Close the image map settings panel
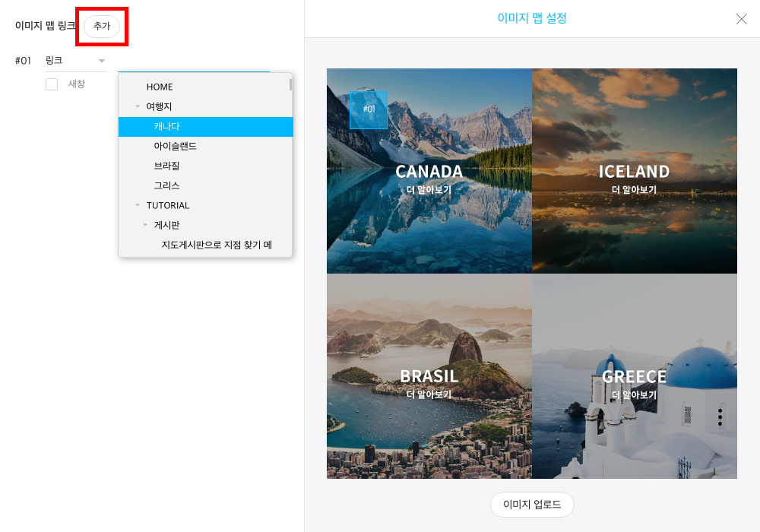760x532 pixels. point(741,19)
